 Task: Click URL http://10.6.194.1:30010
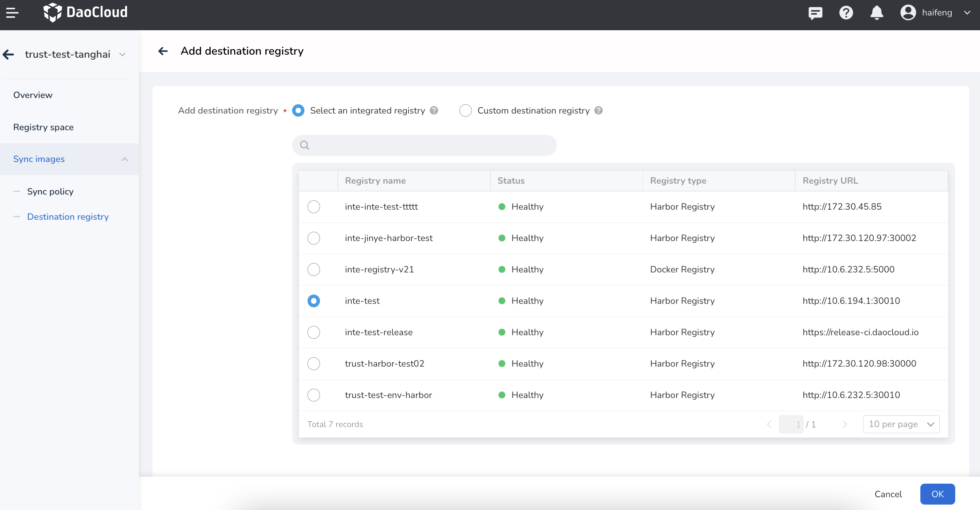click(851, 301)
